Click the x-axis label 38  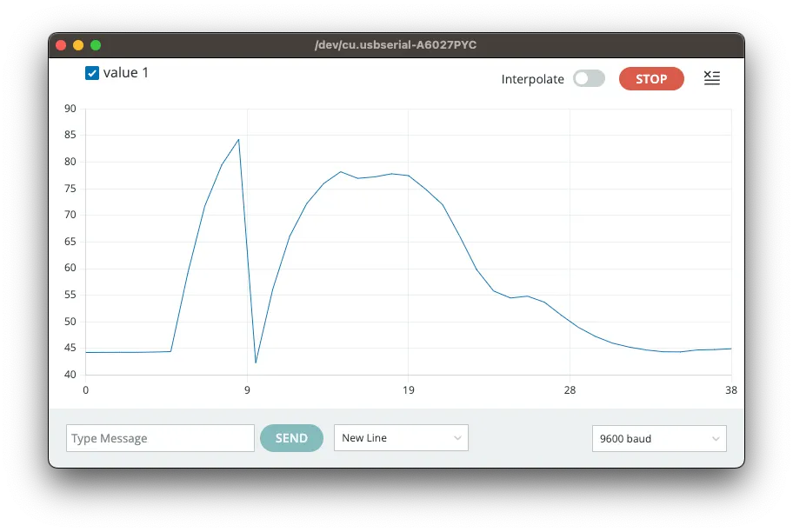click(x=730, y=390)
